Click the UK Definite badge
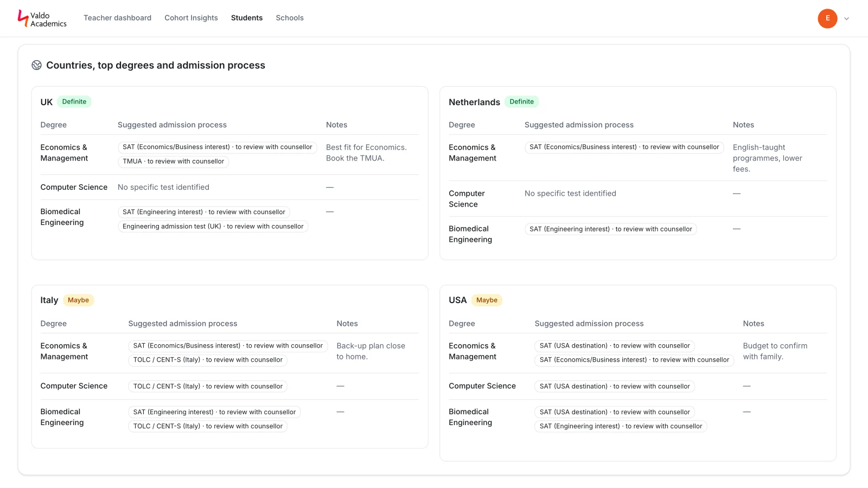 click(74, 102)
